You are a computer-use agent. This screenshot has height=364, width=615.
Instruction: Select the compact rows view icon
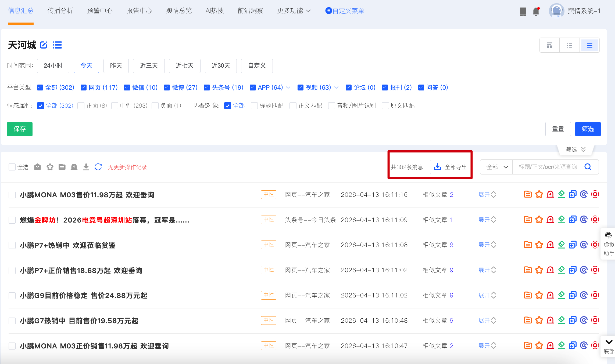click(x=589, y=45)
